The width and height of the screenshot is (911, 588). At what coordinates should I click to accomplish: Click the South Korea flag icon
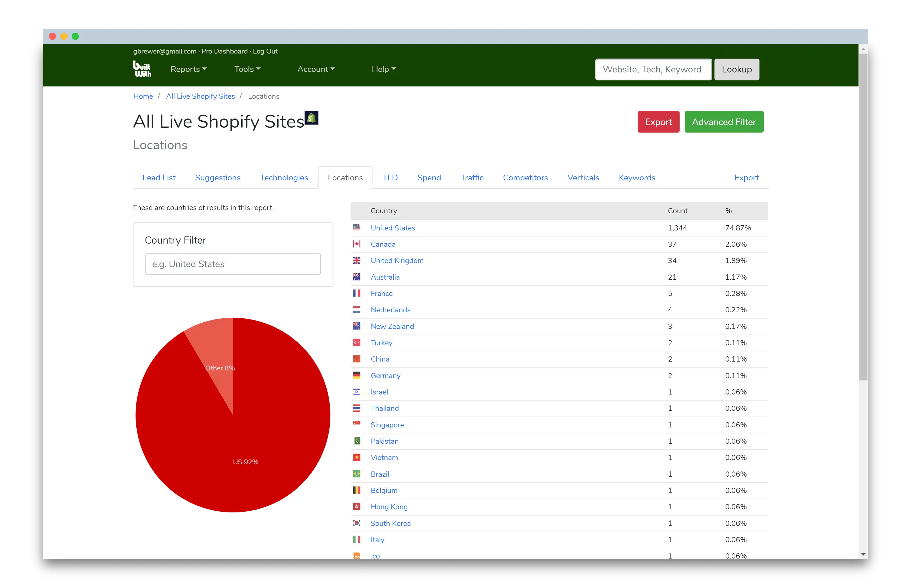pyautogui.click(x=356, y=523)
